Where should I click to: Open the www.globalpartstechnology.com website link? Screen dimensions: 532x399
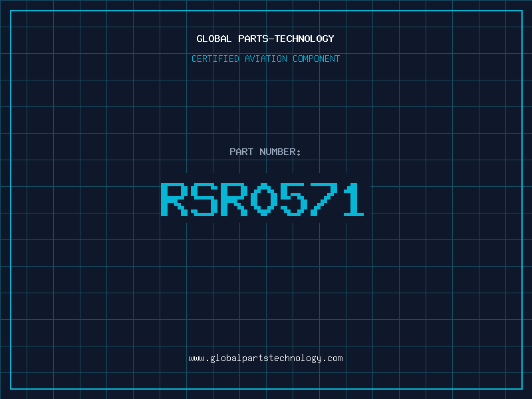tap(265, 358)
